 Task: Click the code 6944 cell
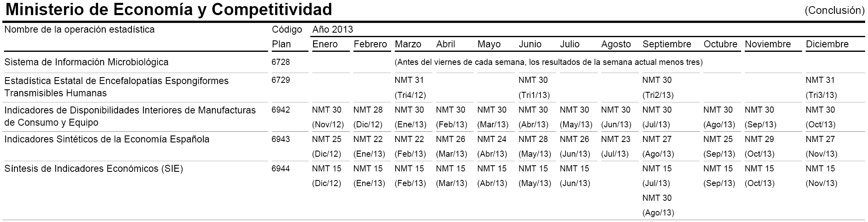281,168
